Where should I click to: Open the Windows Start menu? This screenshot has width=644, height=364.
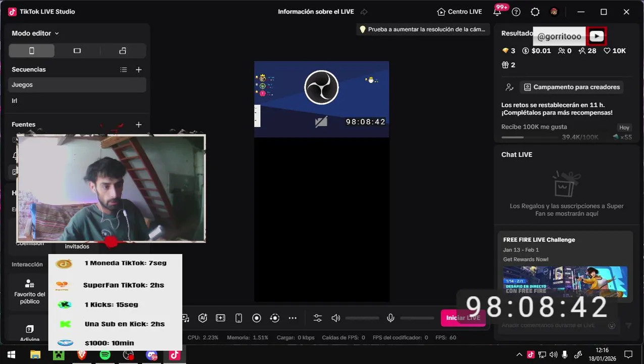coord(11,355)
